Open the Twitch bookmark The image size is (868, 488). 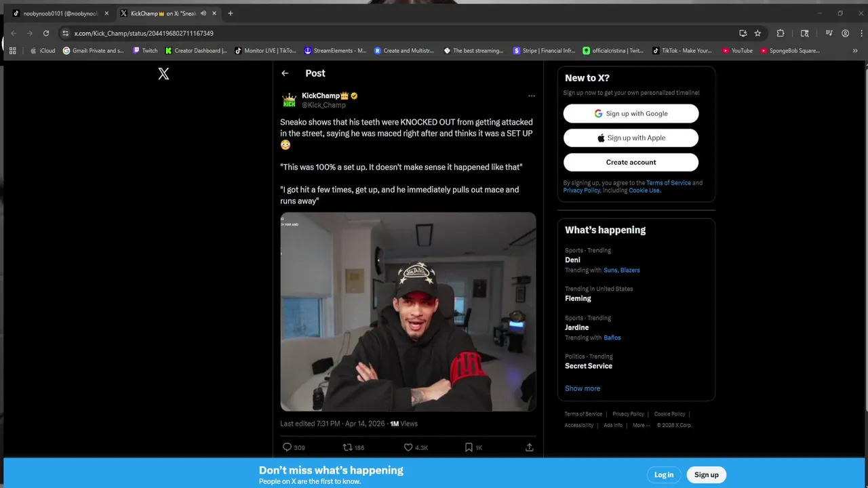click(145, 51)
